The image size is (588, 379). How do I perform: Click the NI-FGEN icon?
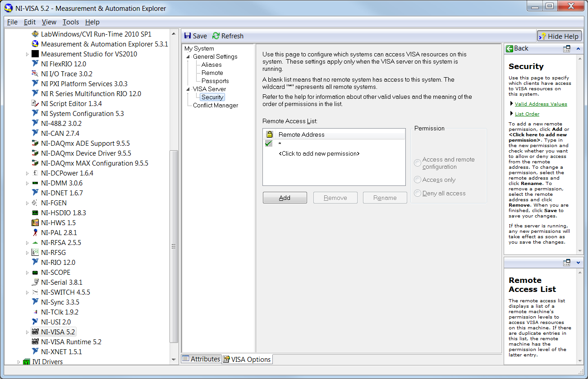(x=35, y=203)
